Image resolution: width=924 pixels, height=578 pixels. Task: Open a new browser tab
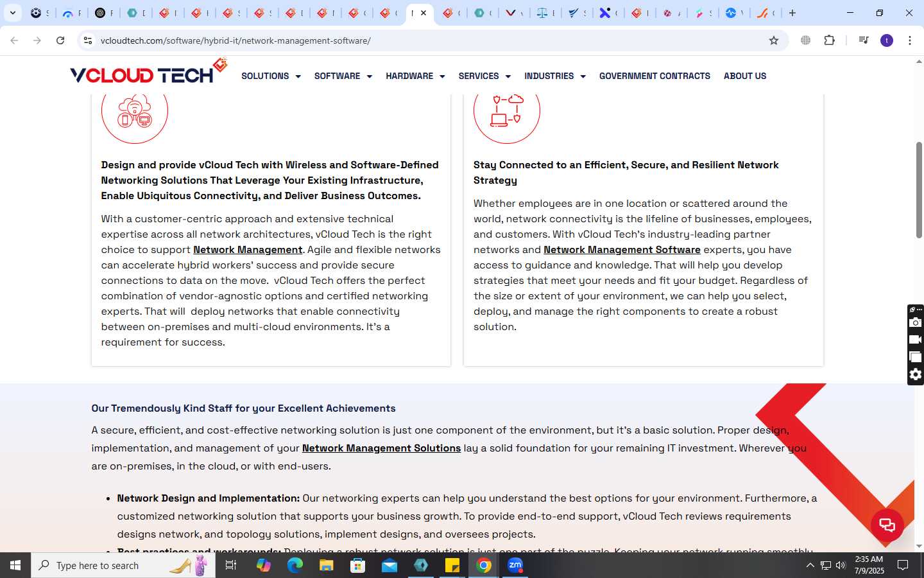[x=792, y=13]
